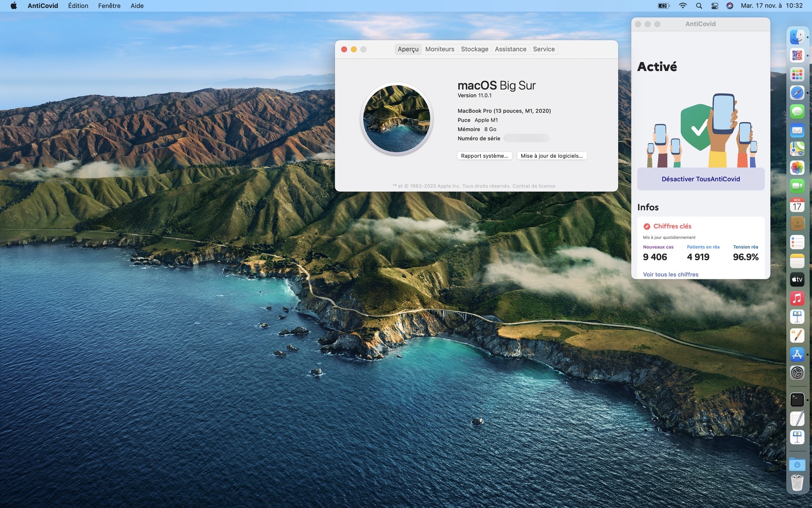Screen dimensions: 812x508
Task: Open the Contrat de licence link
Action: tap(534, 186)
